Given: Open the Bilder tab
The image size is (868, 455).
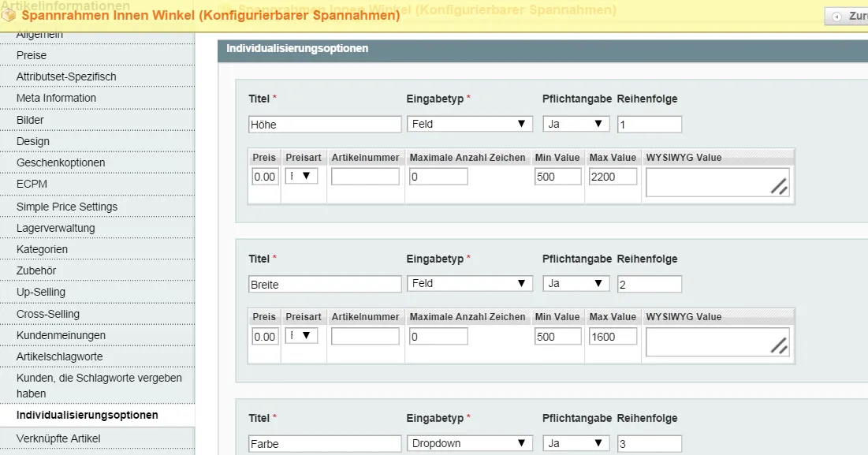Looking at the screenshot, I should (97, 120).
